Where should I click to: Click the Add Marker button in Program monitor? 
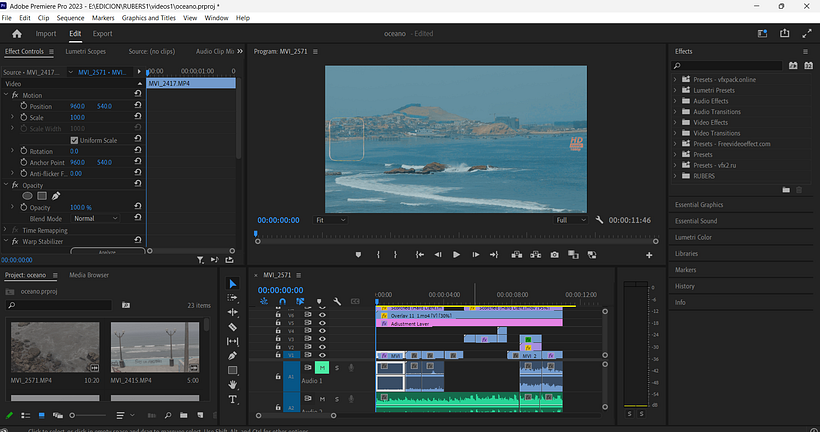tap(358, 255)
